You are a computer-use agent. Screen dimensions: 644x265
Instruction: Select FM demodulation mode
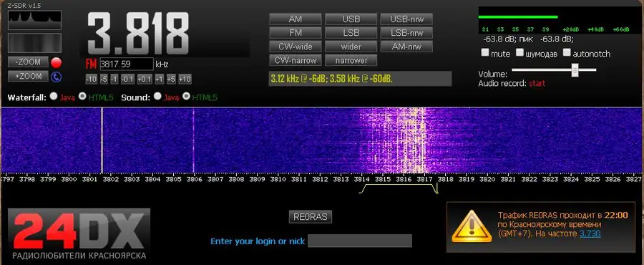pos(296,32)
